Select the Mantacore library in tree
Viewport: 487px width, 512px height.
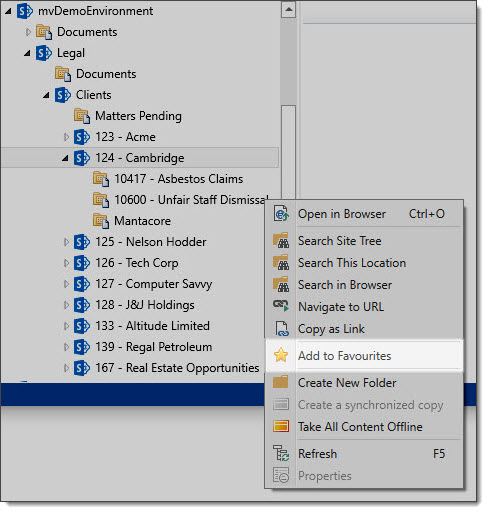[142, 221]
